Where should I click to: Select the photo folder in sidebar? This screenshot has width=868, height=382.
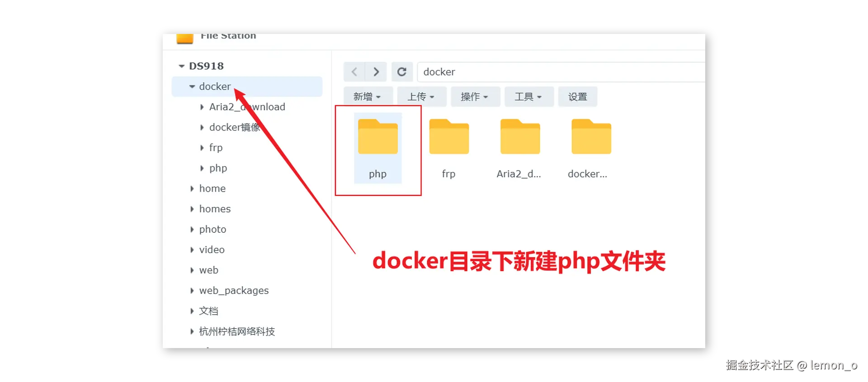pos(212,229)
